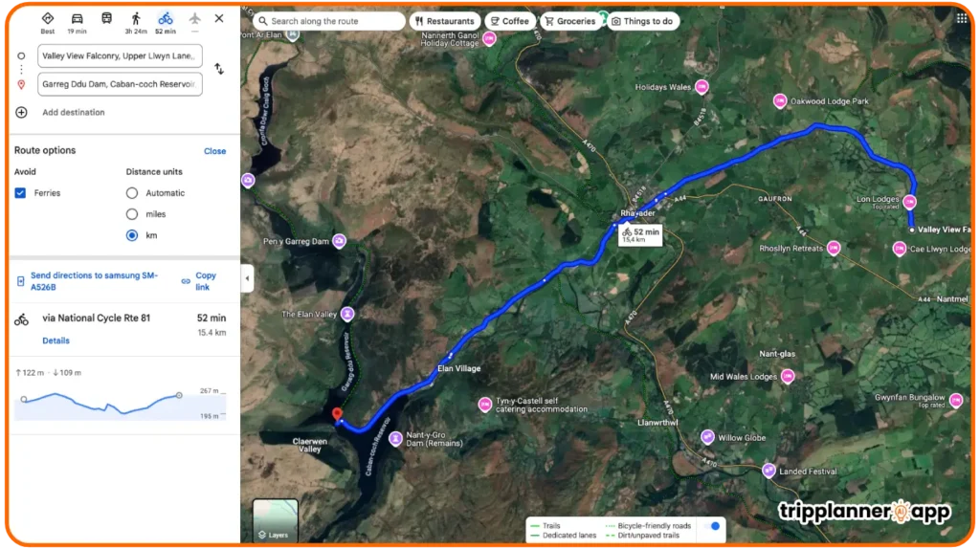
Task: Click the add destination plus icon
Action: 21,113
